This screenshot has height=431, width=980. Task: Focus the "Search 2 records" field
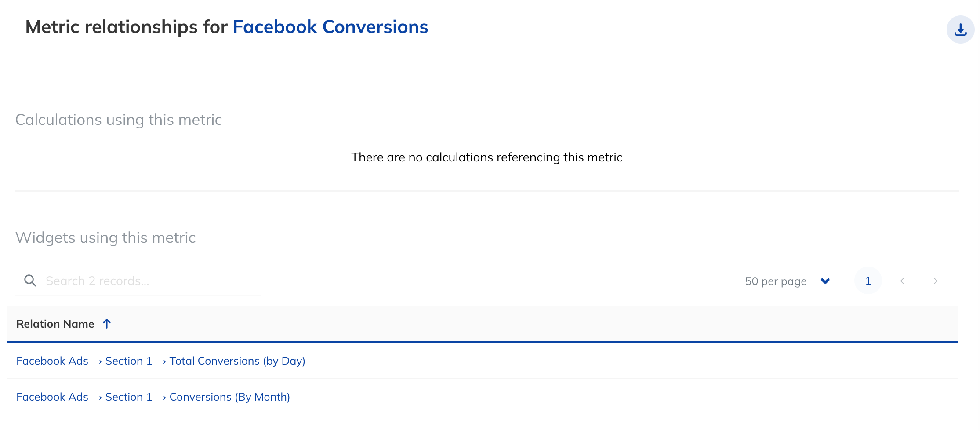click(x=149, y=281)
